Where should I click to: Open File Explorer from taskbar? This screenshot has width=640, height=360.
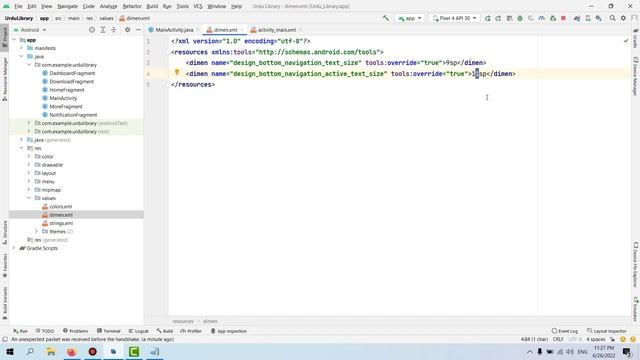(x=51, y=351)
